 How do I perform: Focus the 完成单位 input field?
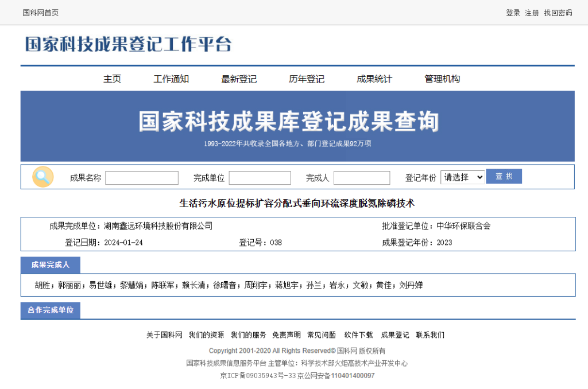pos(260,178)
